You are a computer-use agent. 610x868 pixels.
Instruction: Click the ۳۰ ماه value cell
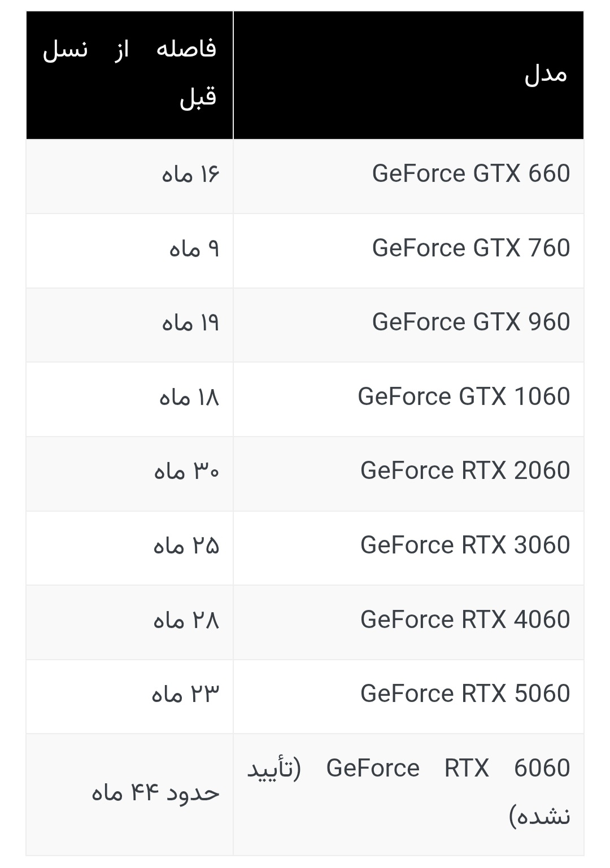[x=129, y=474]
